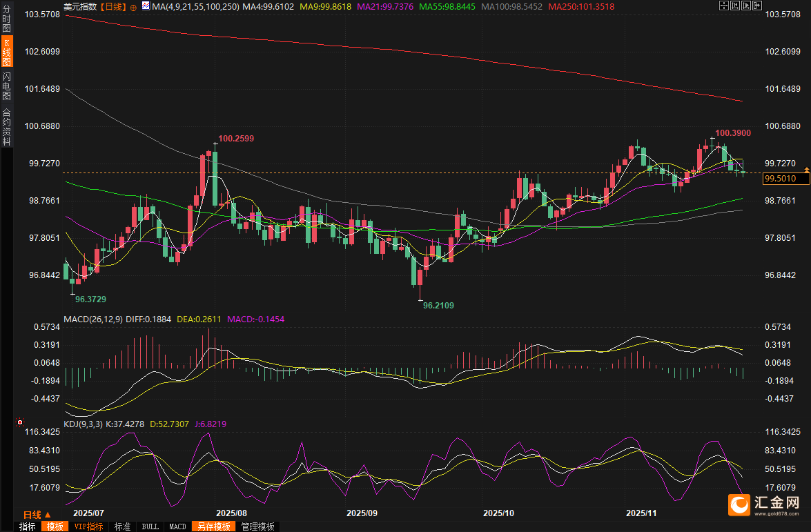811x532 pixels.
Task: Click the MA(4,9,21,55,100,250) parameters label
Action: [x=195, y=7]
